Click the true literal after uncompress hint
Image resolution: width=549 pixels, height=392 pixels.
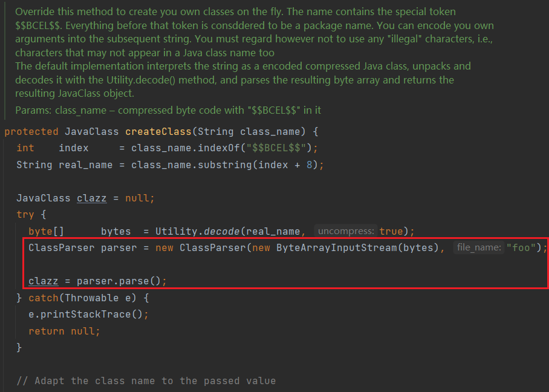(391, 231)
